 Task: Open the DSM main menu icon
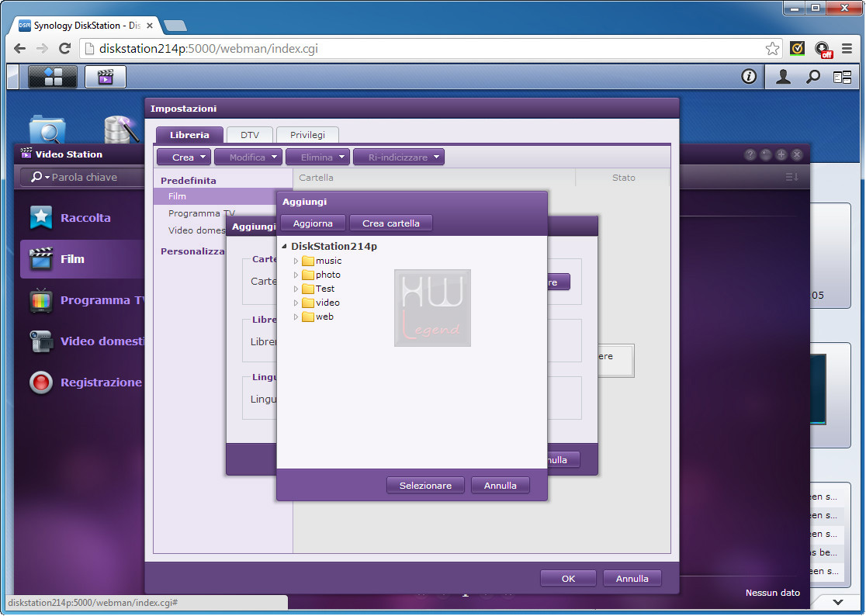53,77
